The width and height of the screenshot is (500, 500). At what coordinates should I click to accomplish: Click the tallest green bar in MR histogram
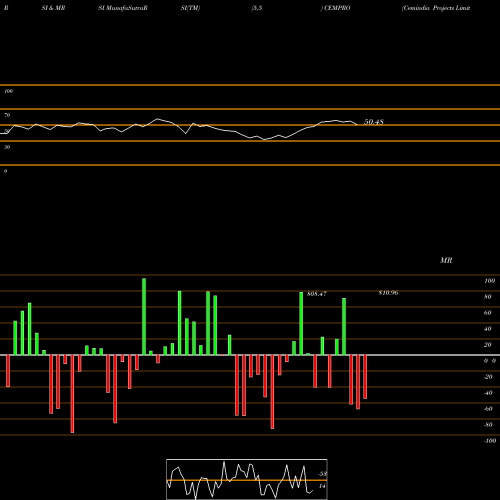click(x=144, y=317)
